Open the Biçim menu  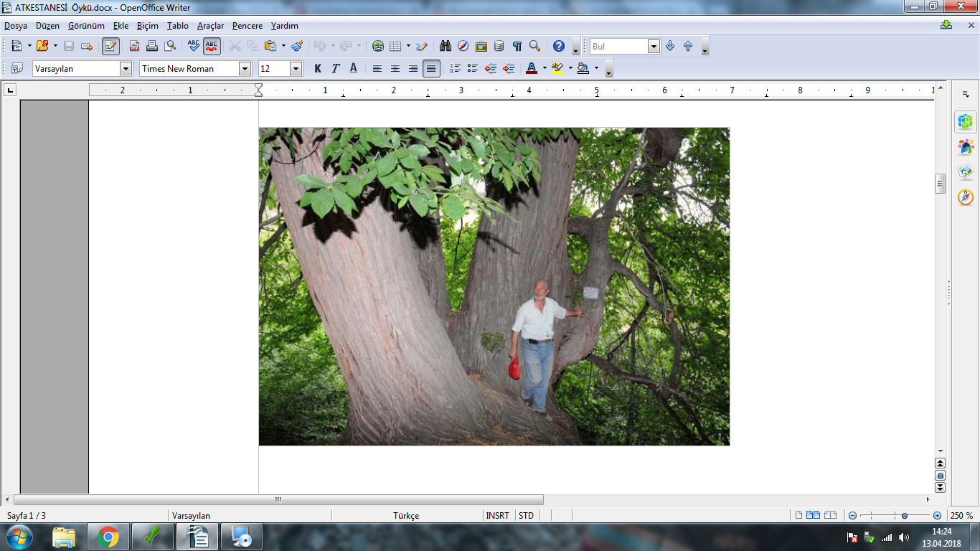point(148,25)
